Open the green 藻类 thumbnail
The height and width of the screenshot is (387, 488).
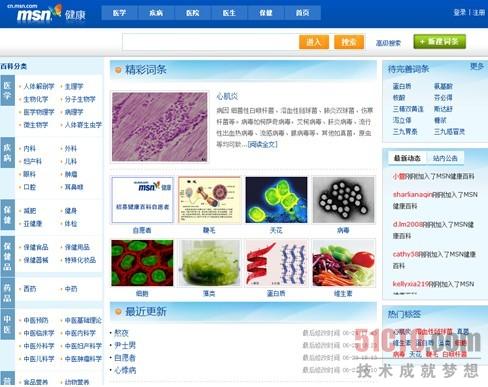209,263
